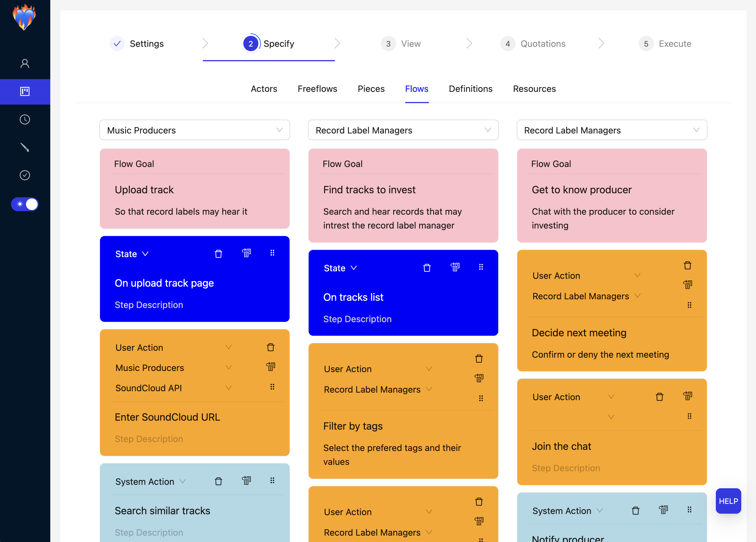This screenshot has height=542, width=756.
Task: Switch to the Definitions tab
Action: click(470, 89)
